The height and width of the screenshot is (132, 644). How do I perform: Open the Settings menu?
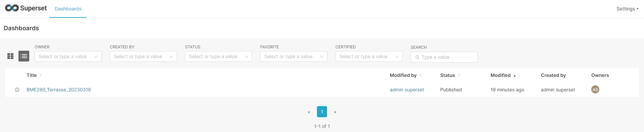pos(627,9)
